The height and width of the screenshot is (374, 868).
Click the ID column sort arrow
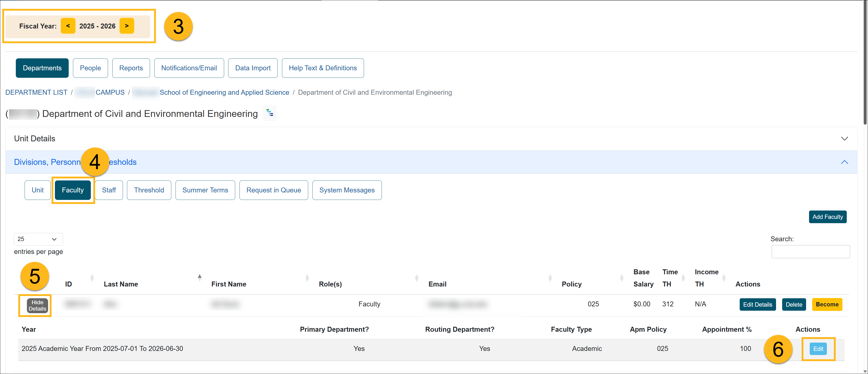pos(92,278)
